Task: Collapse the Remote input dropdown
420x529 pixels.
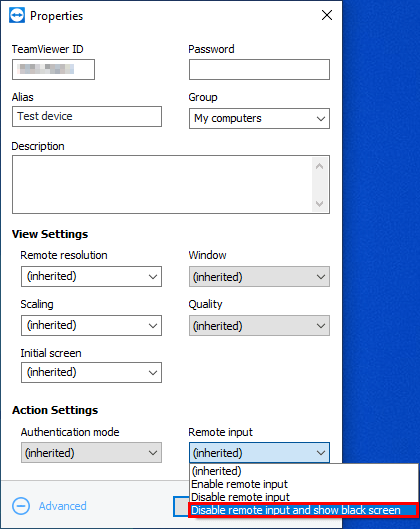Action: click(259, 453)
